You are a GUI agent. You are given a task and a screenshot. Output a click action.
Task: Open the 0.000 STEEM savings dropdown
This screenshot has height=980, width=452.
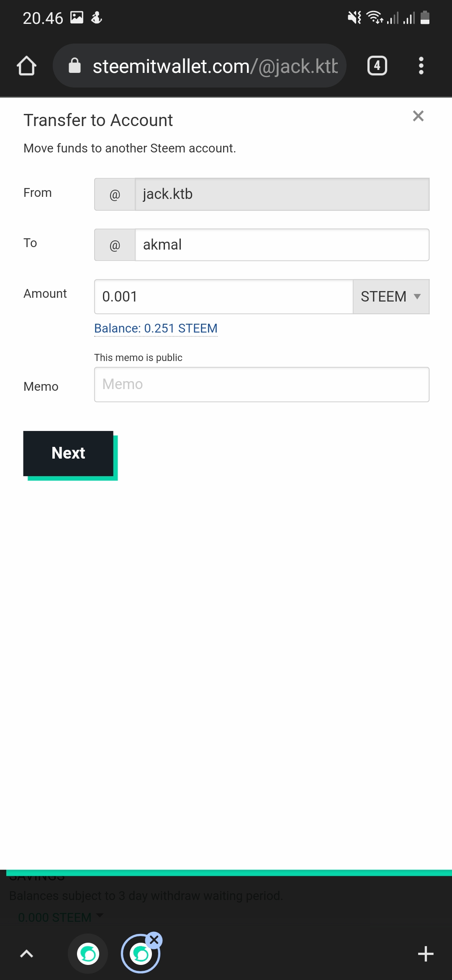(x=60, y=917)
